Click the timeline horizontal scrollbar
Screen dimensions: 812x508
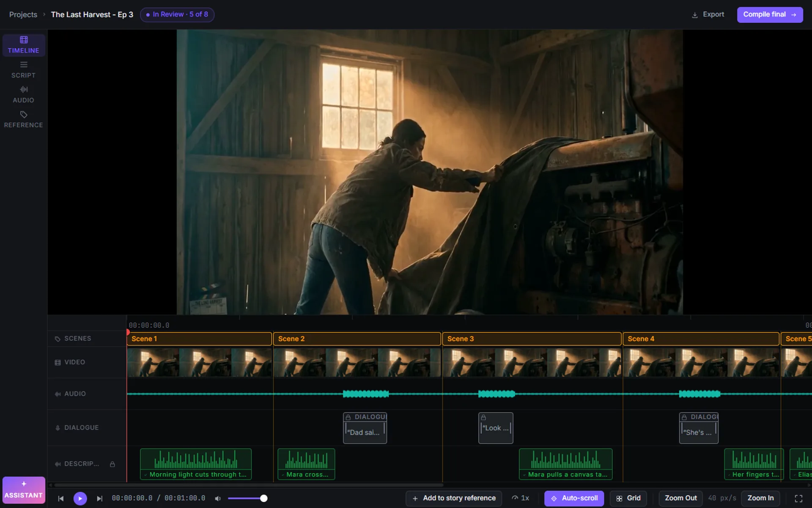pos(249,485)
